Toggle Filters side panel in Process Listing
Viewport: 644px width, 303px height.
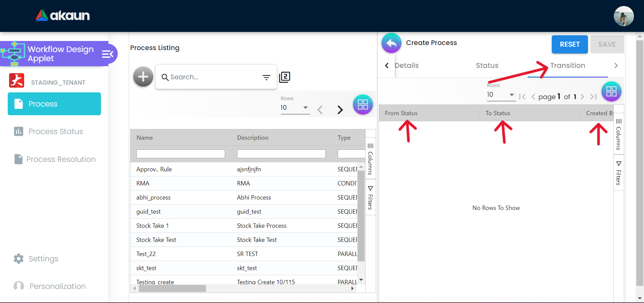(370, 198)
